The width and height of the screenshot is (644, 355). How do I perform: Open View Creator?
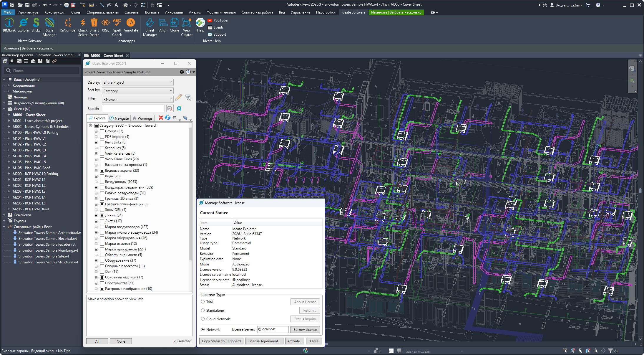(x=187, y=27)
